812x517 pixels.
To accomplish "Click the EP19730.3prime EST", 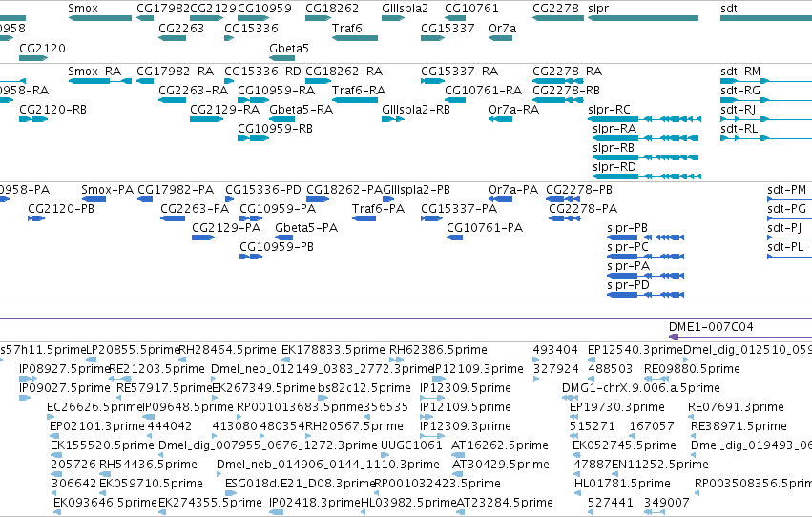I will 573,417.
